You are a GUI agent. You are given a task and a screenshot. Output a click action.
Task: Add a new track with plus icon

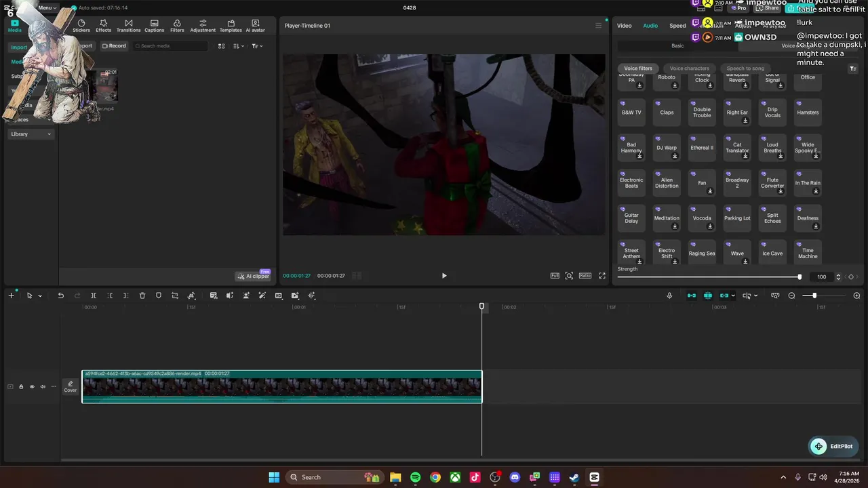click(x=11, y=296)
